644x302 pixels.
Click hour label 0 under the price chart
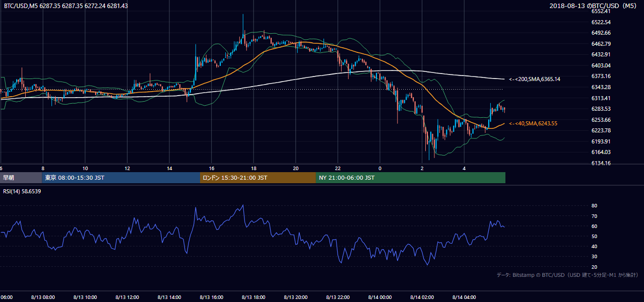pos(380,168)
